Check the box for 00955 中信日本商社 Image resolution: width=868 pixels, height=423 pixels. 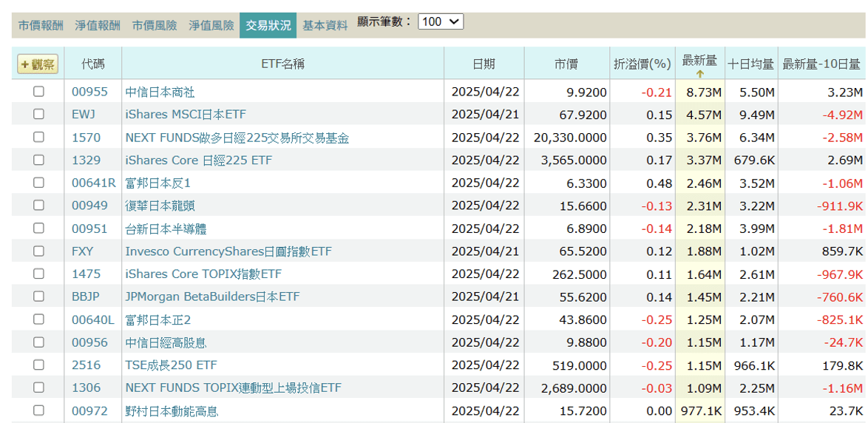[38, 92]
